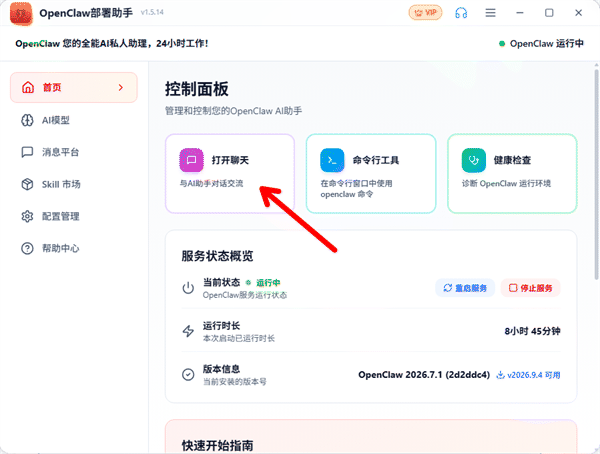This screenshot has width=600, height=454.
Task: Maximize the OpenClaw window
Action: [549, 13]
